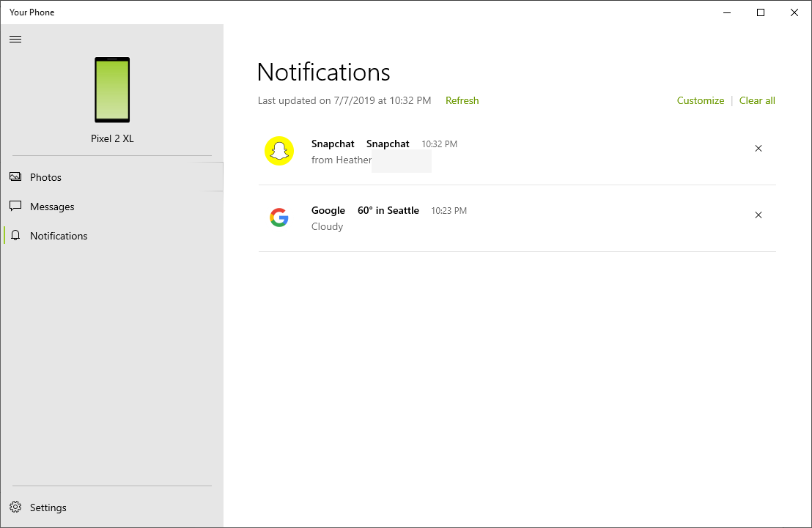The height and width of the screenshot is (528, 812).
Task: Close the Your Phone window
Action: click(x=794, y=12)
